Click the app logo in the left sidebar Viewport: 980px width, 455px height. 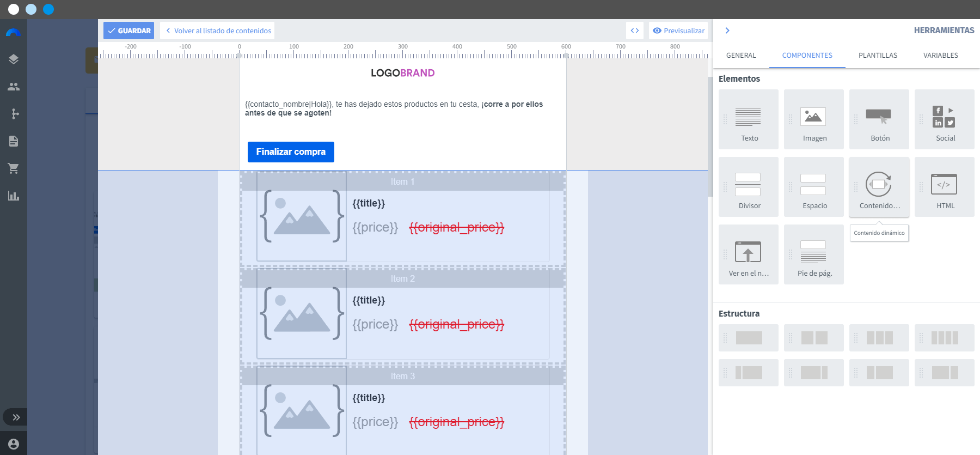[13, 32]
